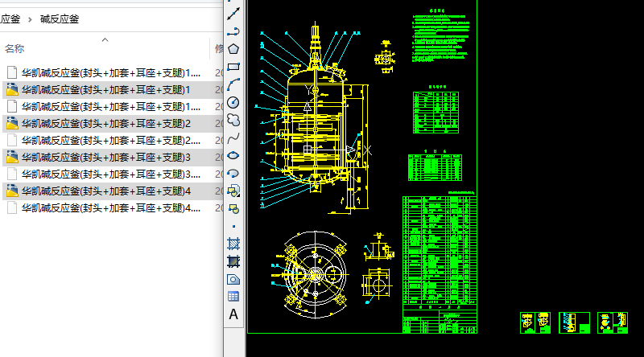The height and width of the screenshot is (357, 644).
Task: Select the Arc drawing tool
Action: (233, 84)
